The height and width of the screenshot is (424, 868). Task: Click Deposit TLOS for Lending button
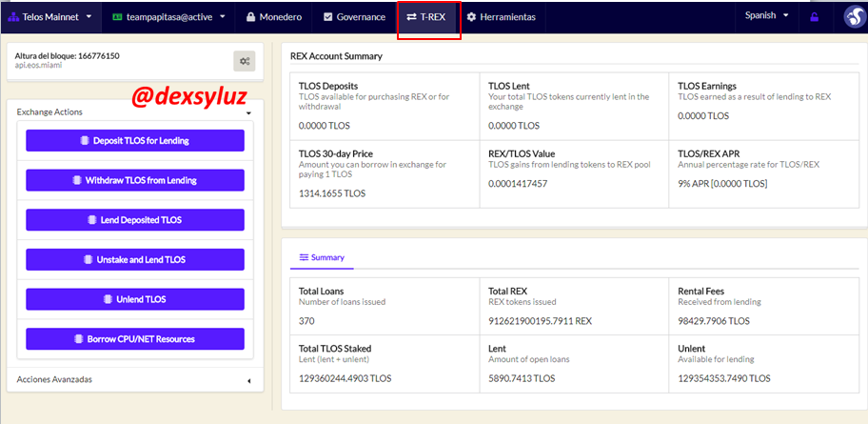135,140
